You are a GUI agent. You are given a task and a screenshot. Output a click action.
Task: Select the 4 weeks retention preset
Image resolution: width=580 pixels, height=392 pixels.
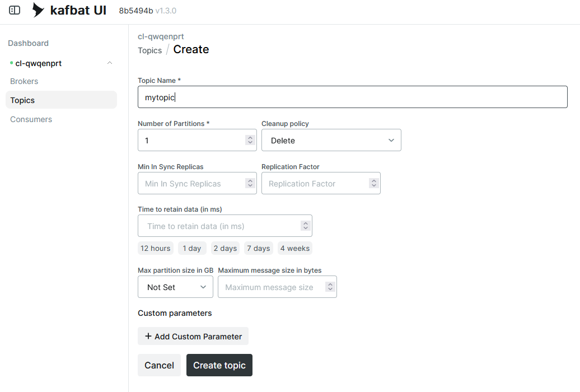pyautogui.click(x=294, y=248)
